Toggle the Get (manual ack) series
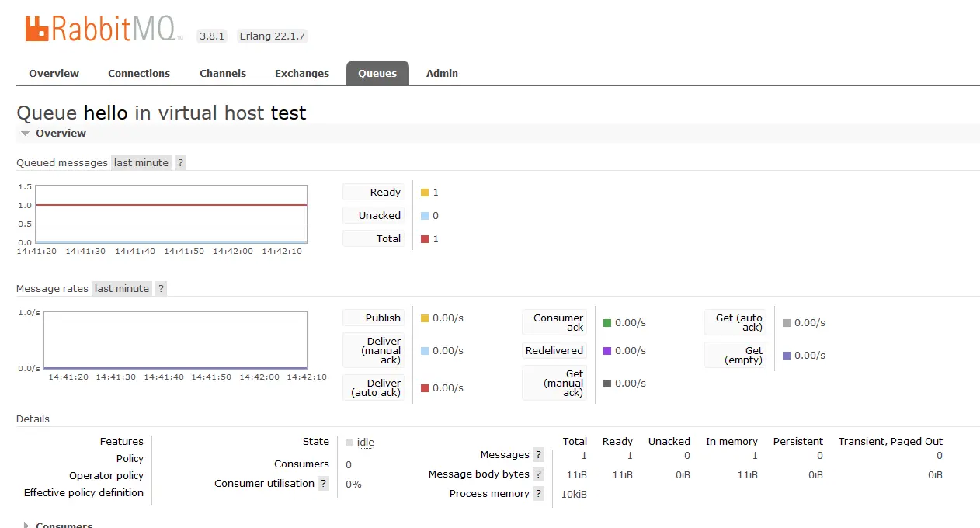 (554, 383)
